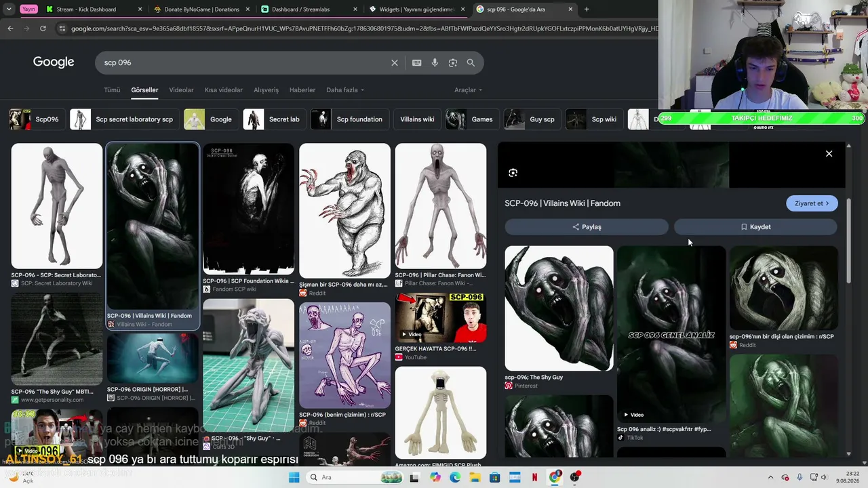
Task: Clear the search box with the X icon
Action: pos(395,63)
